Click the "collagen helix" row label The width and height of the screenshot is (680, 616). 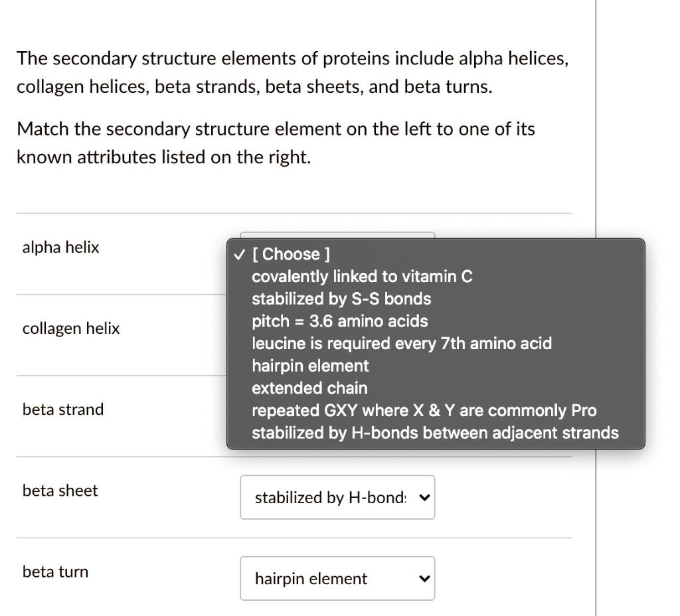pyautogui.click(x=70, y=328)
